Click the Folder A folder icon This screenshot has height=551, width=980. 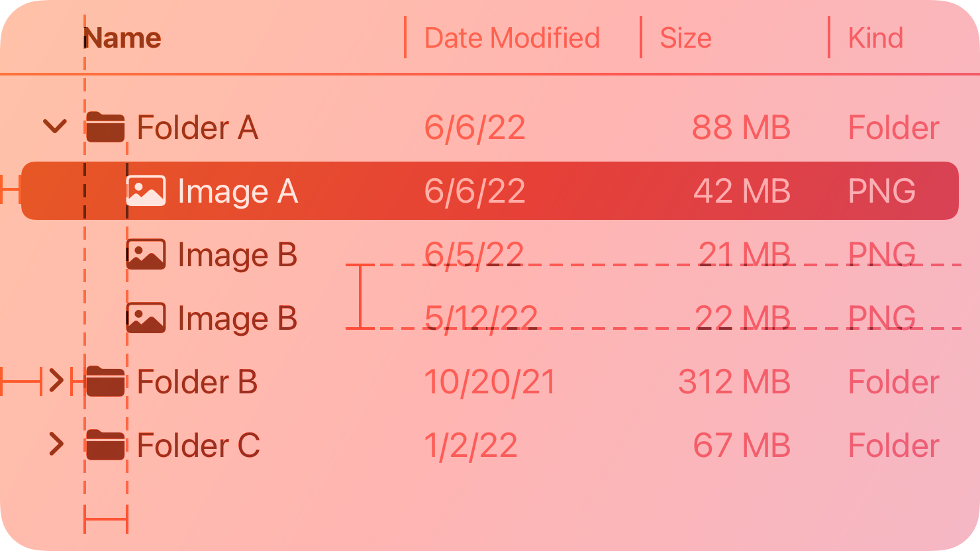(x=105, y=127)
